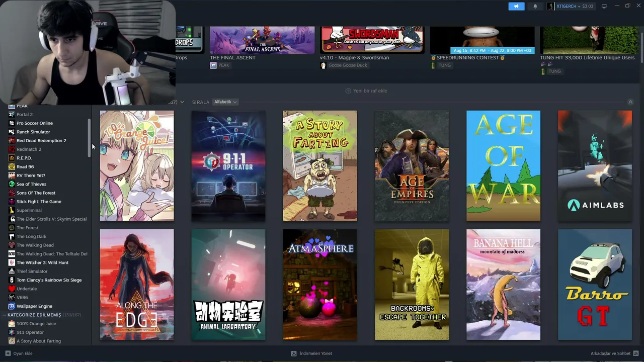This screenshot has width=644, height=362.
Task: Click the R.E.P.O. game icon
Action: pyautogui.click(x=12, y=158)
